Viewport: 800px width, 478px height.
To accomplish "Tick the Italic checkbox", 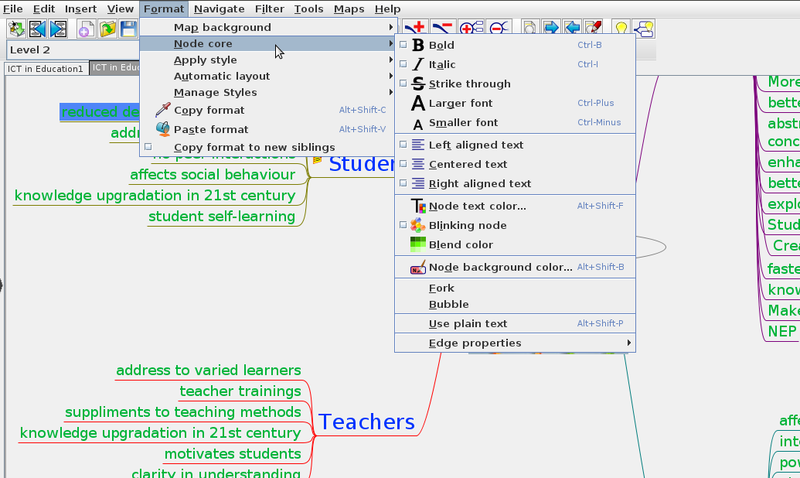I will click(403, 64).
